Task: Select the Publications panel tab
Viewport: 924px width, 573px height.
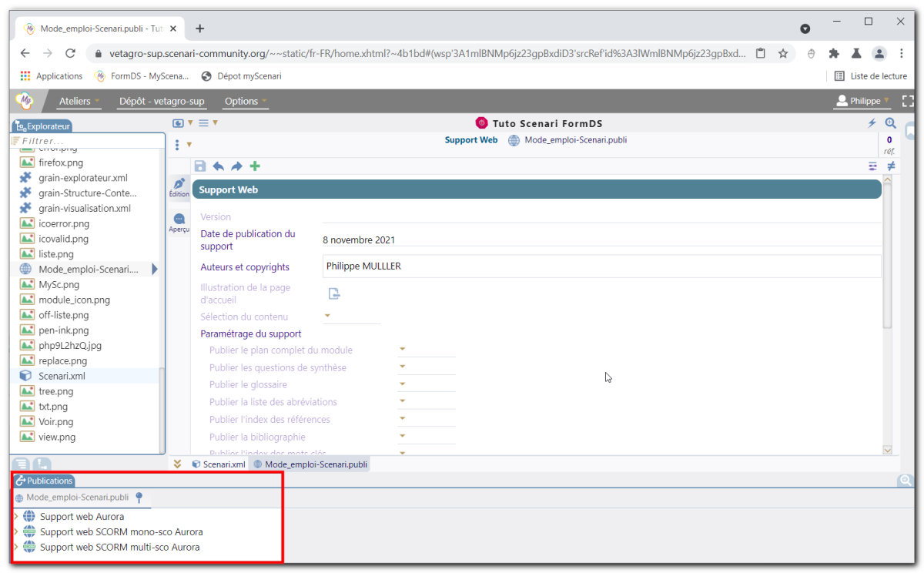Action: click(x=44, y=481)
